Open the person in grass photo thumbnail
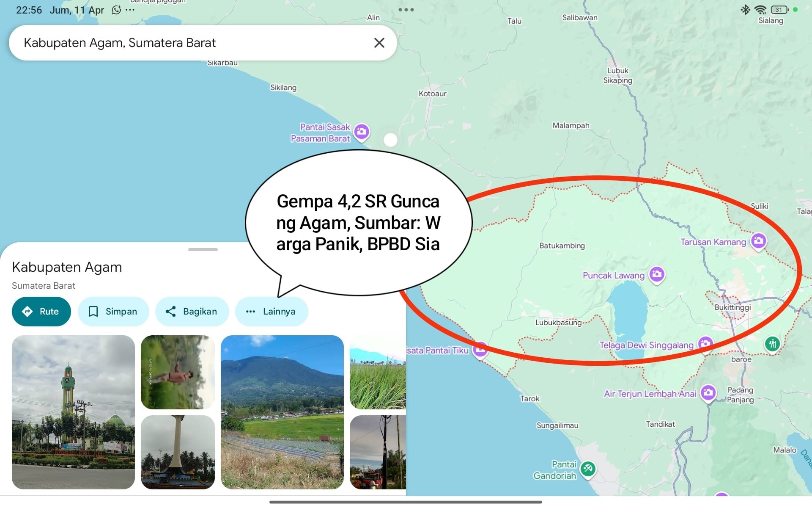 pos(178,372)
